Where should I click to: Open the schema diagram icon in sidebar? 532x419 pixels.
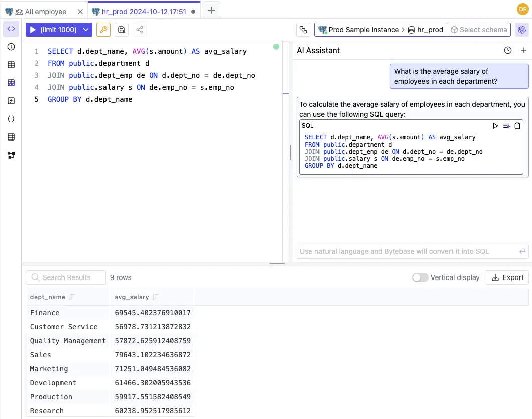pos(11,155)
